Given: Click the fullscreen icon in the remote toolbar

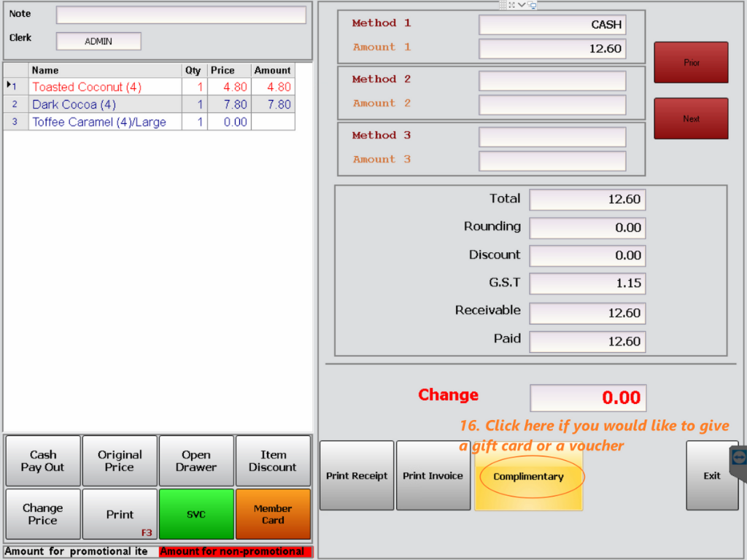Looking at the screenshot, I should point(512,5).
